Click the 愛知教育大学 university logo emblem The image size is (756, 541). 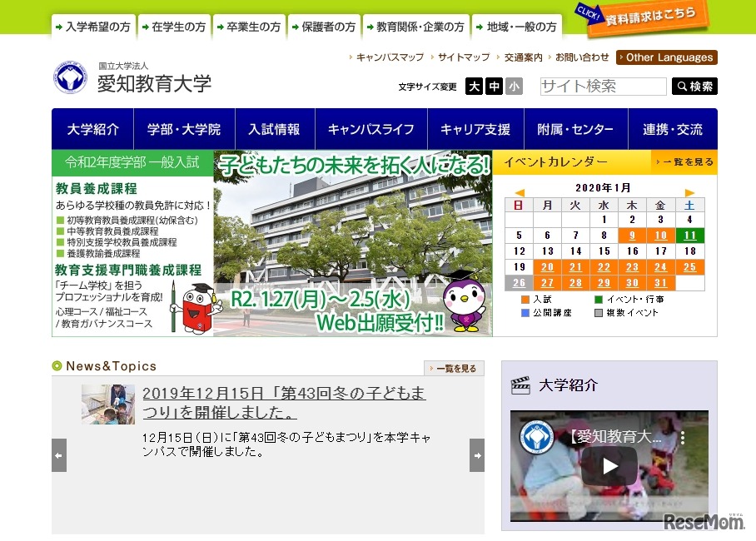coord(70,77)
